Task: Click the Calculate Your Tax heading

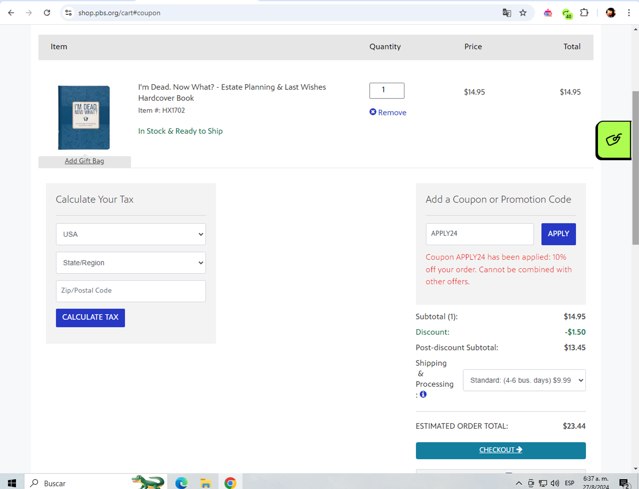Action: [95, 199]
